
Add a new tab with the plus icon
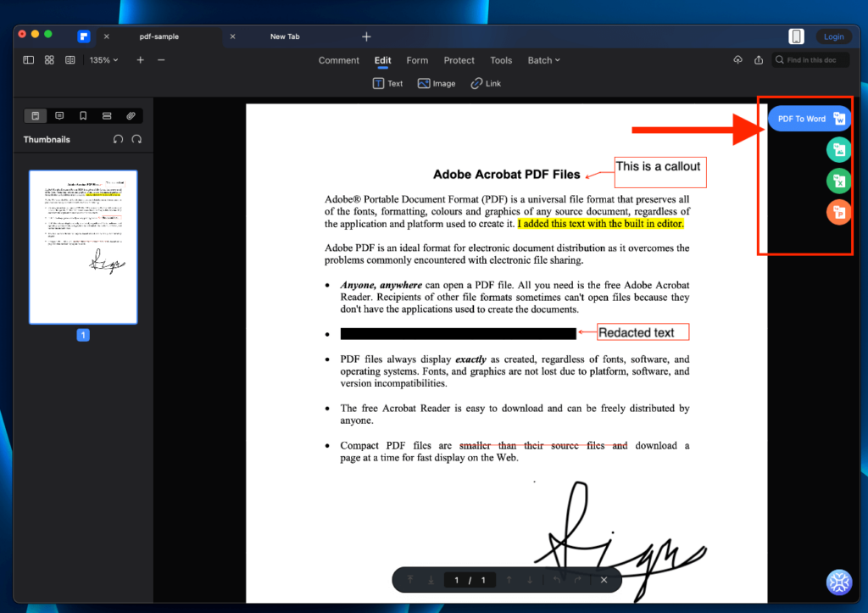pos(366,36)
